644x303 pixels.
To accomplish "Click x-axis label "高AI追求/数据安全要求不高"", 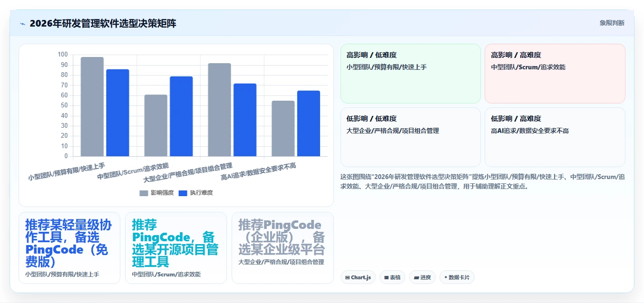I will pos(259,171).
